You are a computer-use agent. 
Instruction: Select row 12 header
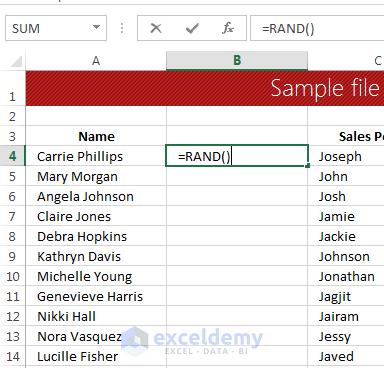(13, 316)
